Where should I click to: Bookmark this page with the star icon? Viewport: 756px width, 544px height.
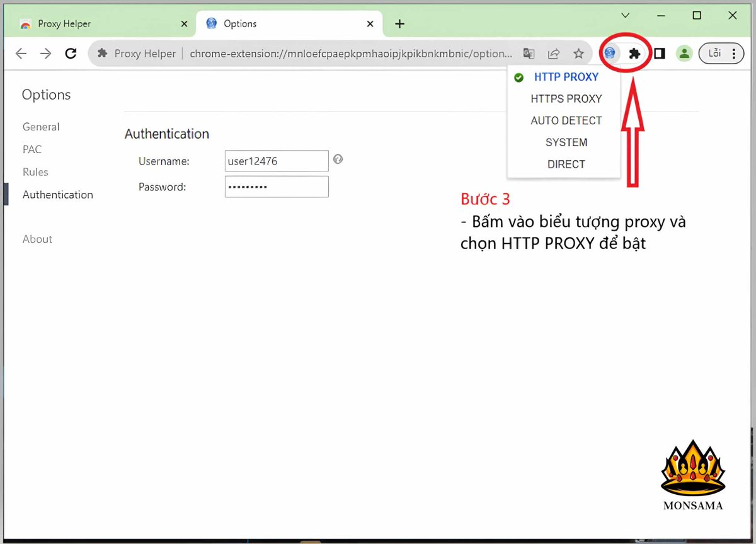click(578, 54)
